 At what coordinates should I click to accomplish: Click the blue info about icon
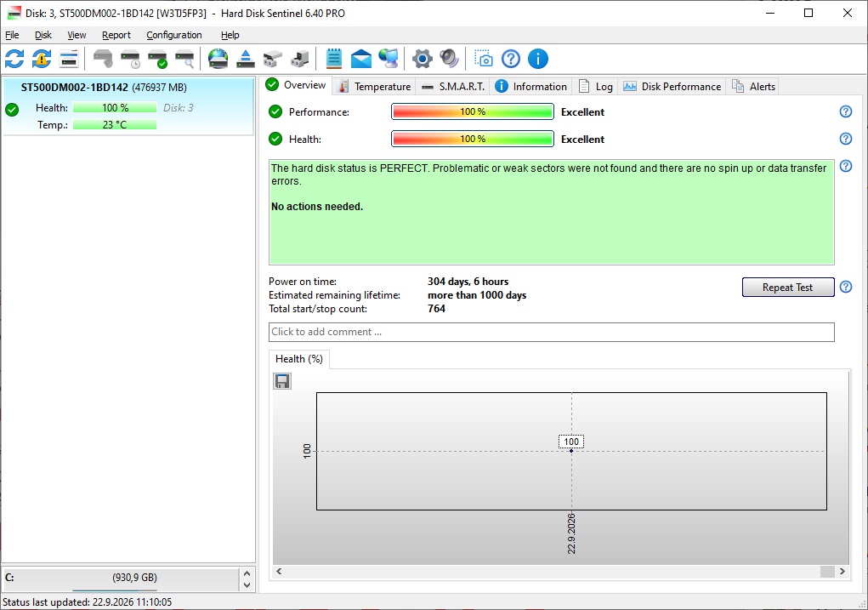pos(537,59)
